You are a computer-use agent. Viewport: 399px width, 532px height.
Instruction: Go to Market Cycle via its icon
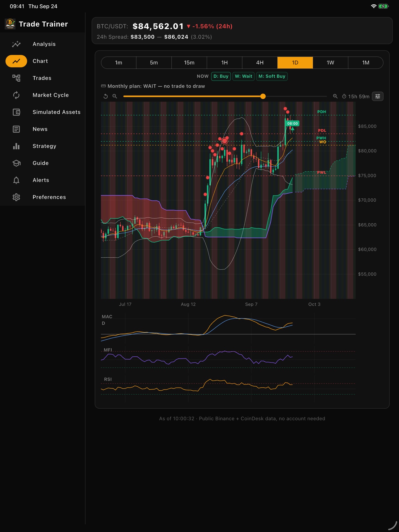pos(16,95)
